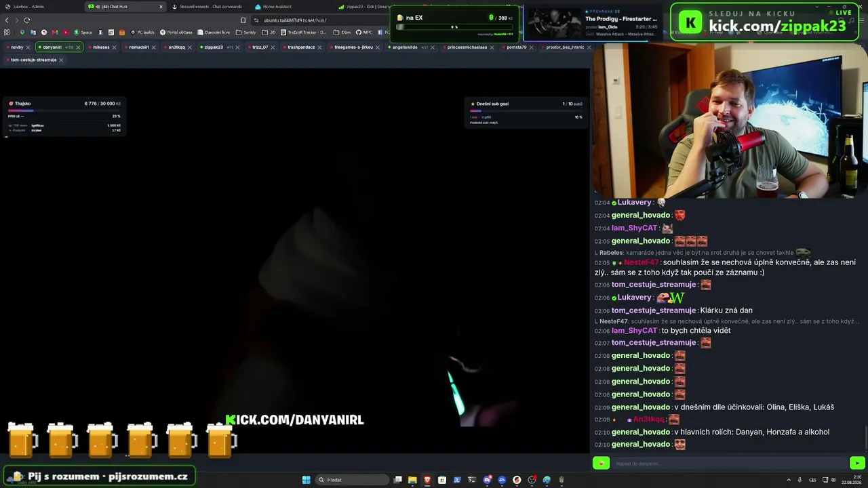This screenshot has height=488, width=868.
Task: Click the na EX goal progress bar
Action: 454,27
